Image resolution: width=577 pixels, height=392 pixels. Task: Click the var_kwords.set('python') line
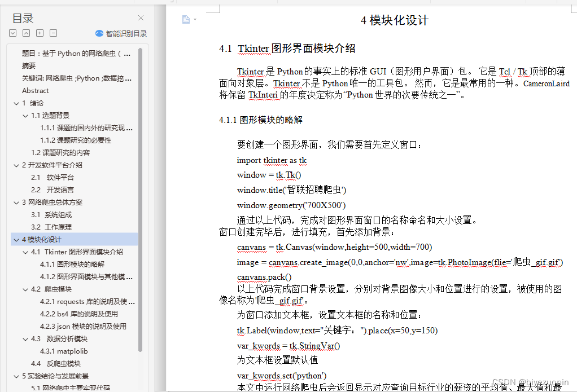[282, 376]
